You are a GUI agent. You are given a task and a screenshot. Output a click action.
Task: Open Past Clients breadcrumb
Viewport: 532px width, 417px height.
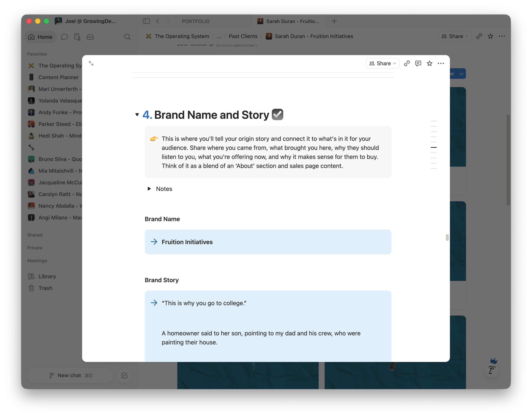(243, 36)
